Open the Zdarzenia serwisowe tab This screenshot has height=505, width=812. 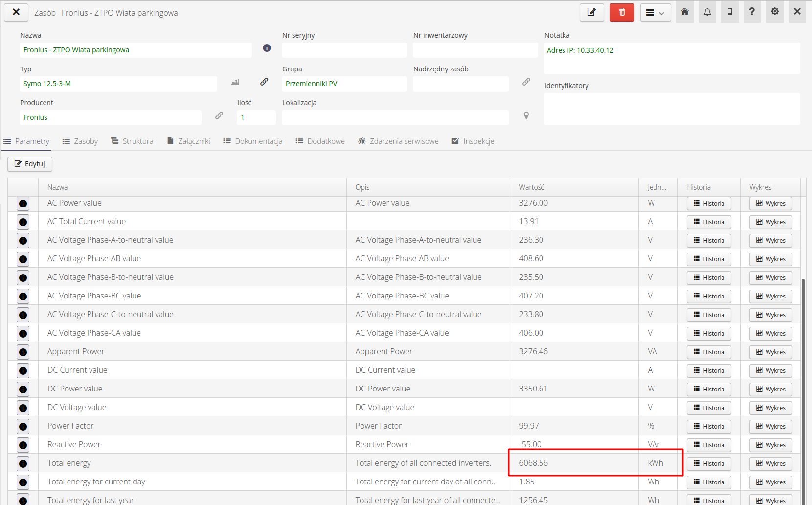398,141
